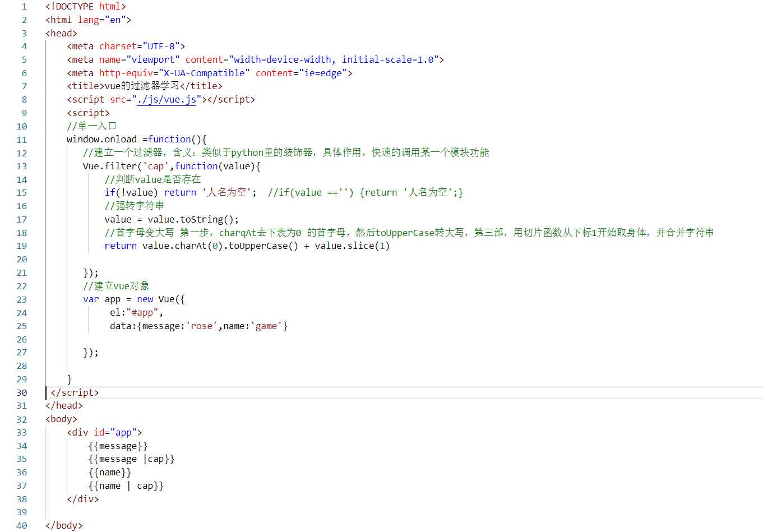Click the //建立vue对象 comment

[x=116, y=286]
